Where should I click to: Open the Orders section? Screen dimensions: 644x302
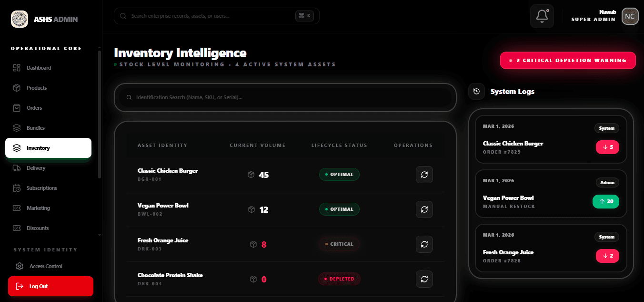(34, 108)
